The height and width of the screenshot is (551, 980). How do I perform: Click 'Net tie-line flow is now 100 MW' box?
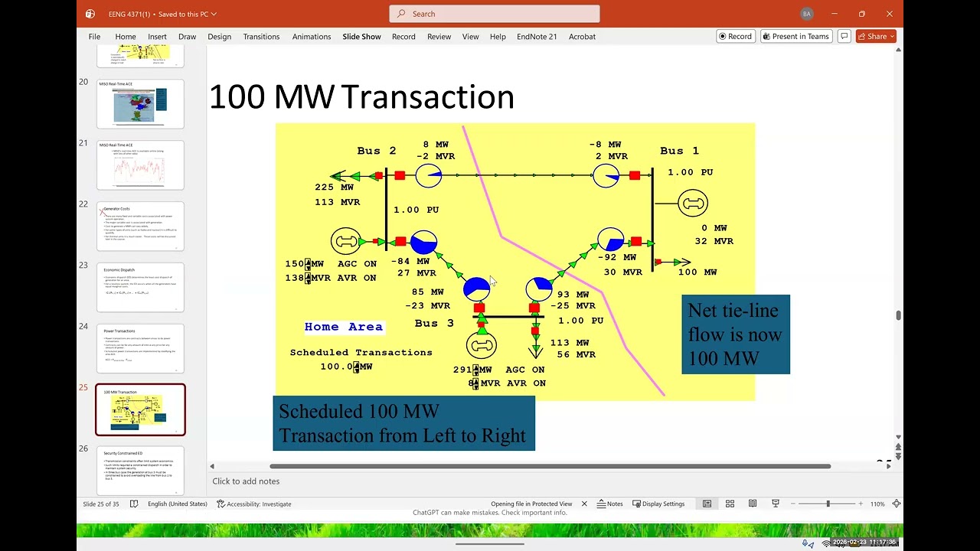coord(736,334)
